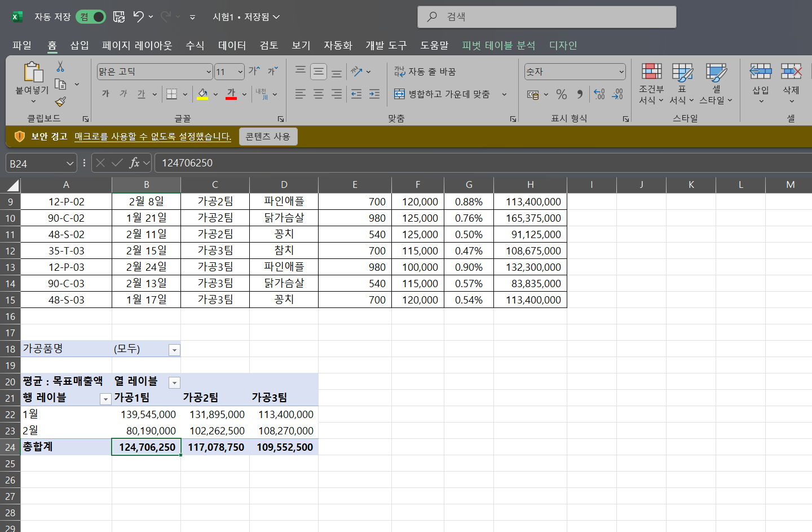Open the 가공품명 pivot filter dropdown
Screen dimensions: 812x532
coord(174,350)
